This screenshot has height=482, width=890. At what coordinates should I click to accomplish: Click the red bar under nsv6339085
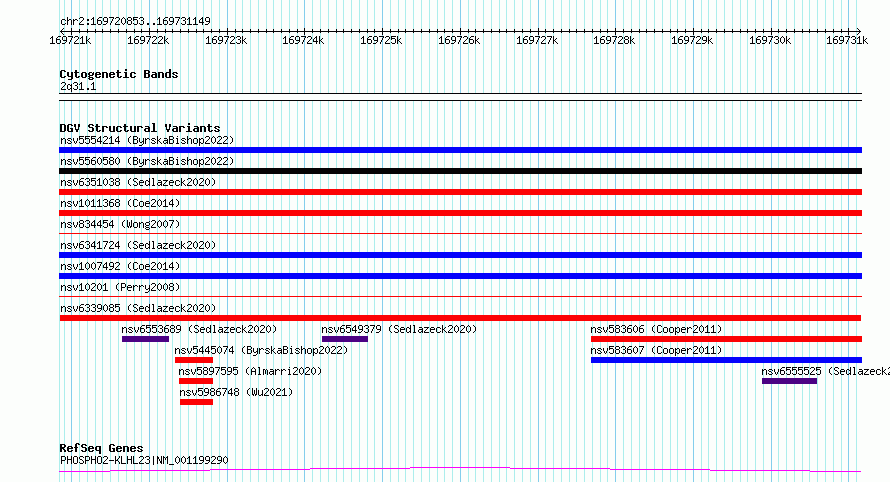click(x=460, y=318)
